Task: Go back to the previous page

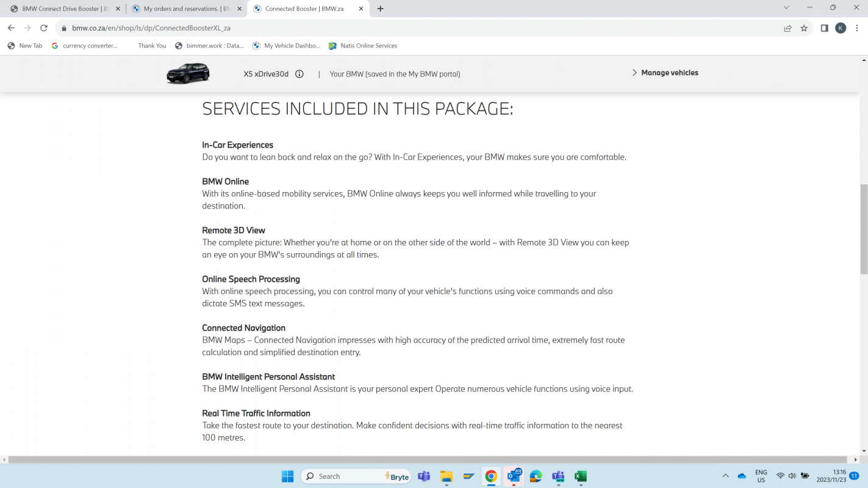Action: pos(11,28)
